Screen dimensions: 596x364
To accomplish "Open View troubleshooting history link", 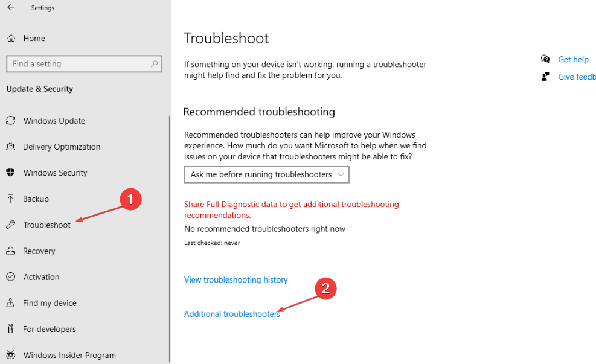I will point(236,280).
